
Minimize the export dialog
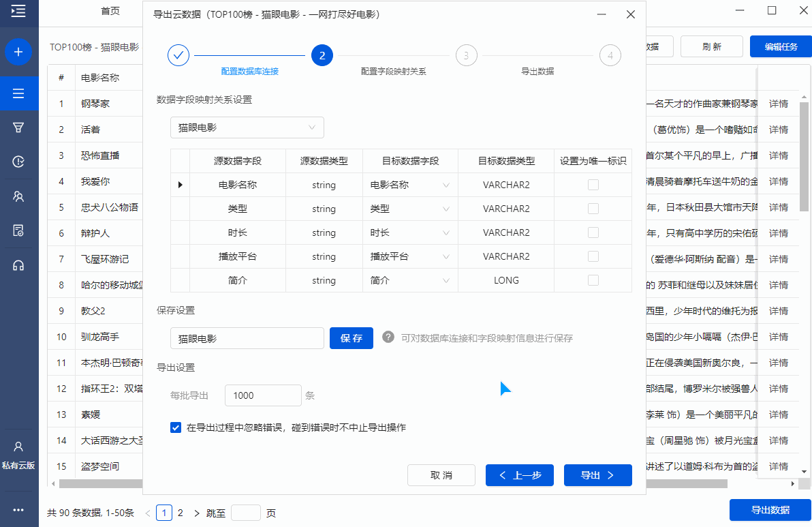pos(602,14)
